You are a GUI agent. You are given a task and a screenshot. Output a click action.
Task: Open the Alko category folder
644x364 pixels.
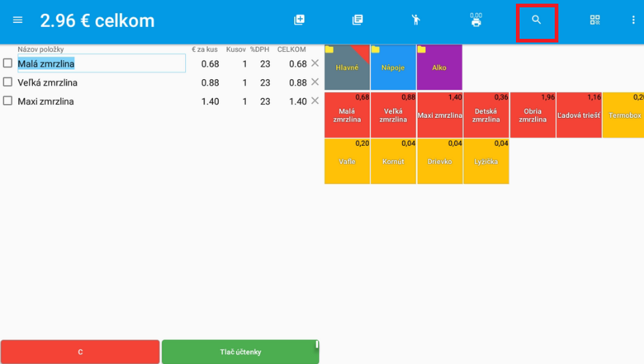point(439,67)
